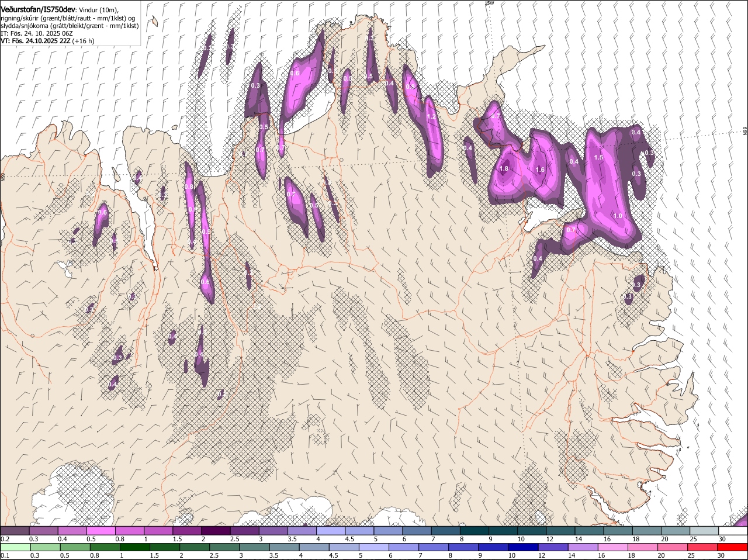The width and height of the screenshot is (748, 560).
Task: Click upper legend swatch between 20 and 25
Action: pos(676,530)
